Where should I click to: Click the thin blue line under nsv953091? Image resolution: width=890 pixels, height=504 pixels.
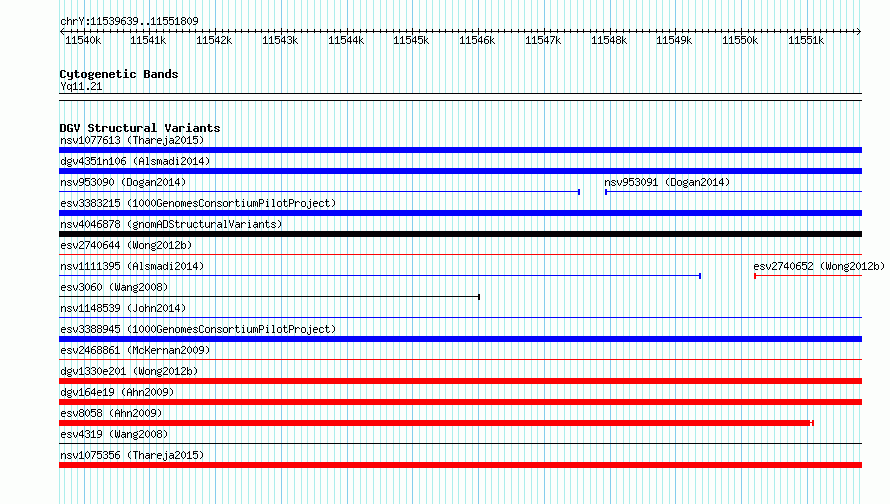(x=733, y=192)
